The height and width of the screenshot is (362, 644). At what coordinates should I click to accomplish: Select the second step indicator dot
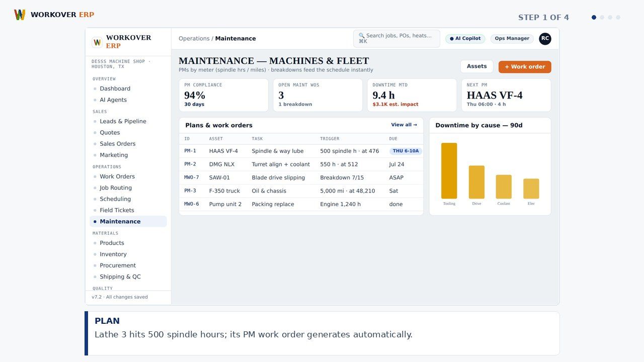[602, 18]
